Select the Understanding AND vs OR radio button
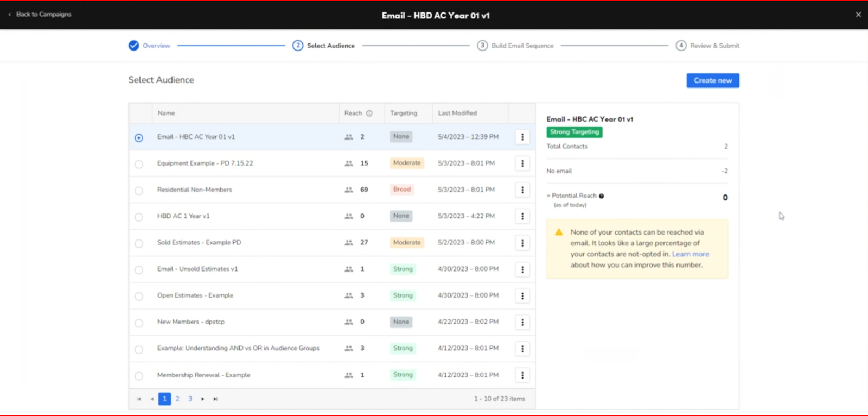 point(139,350)
